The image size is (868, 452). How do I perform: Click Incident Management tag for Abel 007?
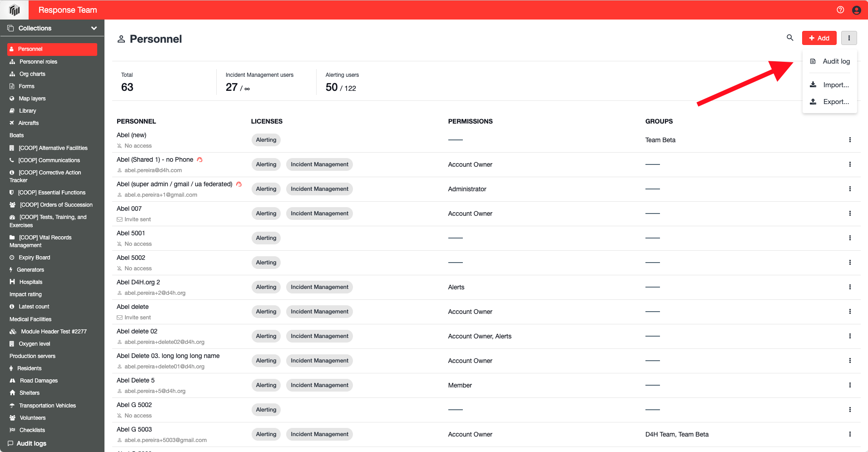(319, 214)
